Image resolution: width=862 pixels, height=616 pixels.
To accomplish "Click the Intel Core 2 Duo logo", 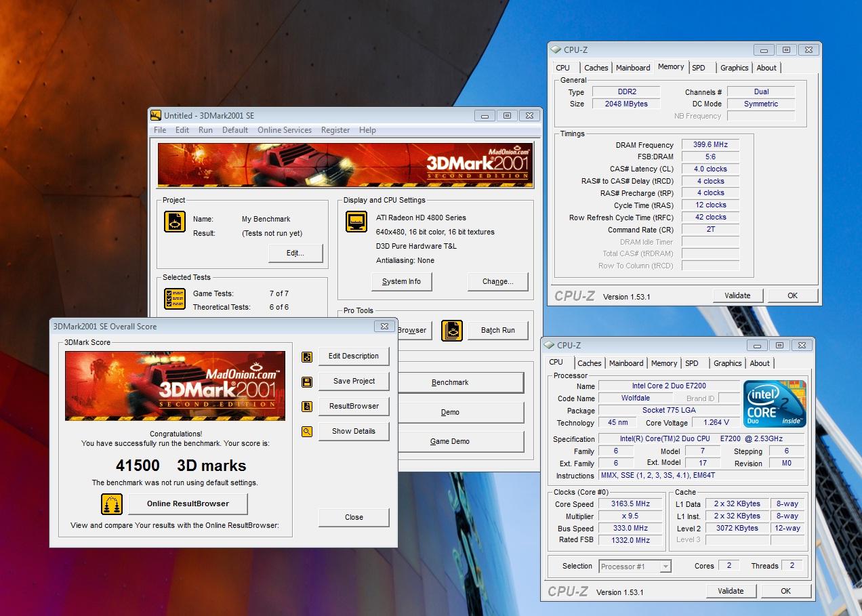I will point(775,404).
